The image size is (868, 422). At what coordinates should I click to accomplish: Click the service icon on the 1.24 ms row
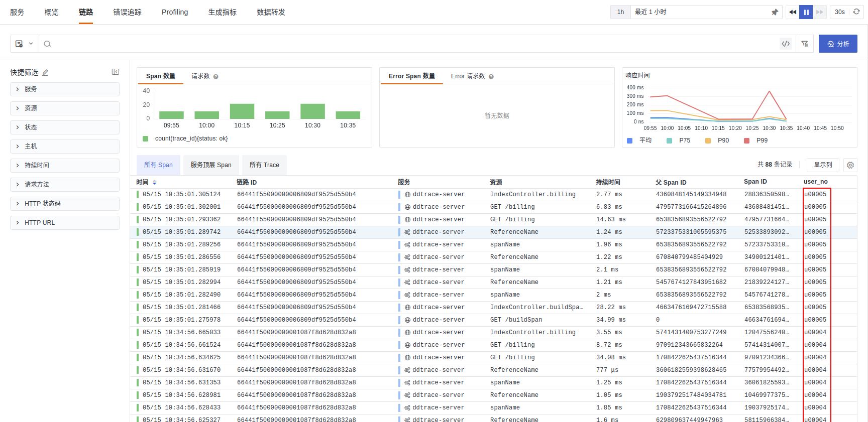point(407,232)
